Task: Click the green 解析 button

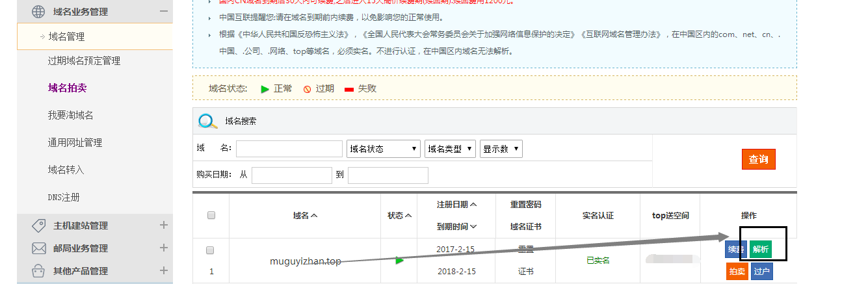Action: [760, 250]
